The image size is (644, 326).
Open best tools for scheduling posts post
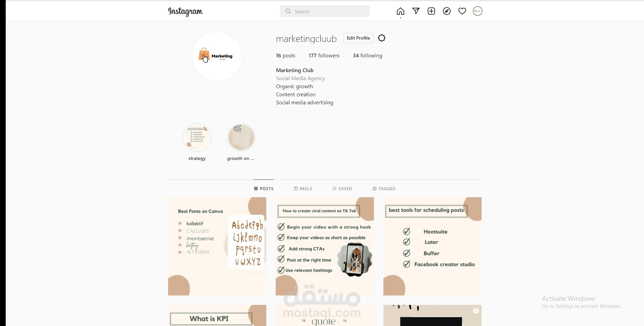click(x=432, y=246)
